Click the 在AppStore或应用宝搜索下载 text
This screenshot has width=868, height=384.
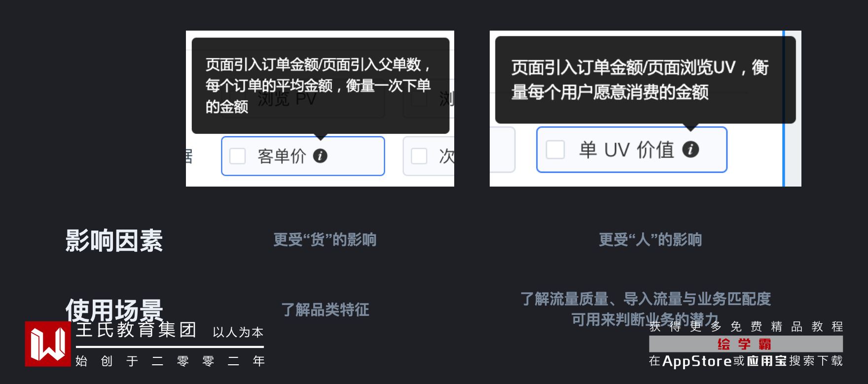[x=746, y=361]
